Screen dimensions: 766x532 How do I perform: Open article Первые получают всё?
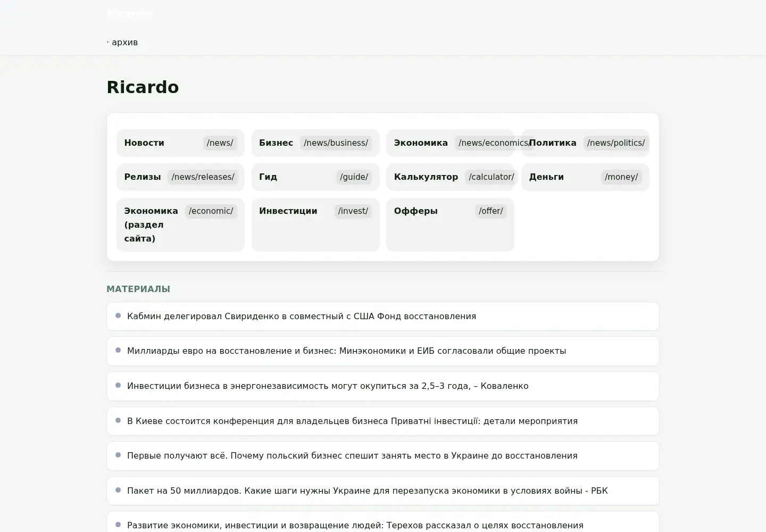tap(383, 456)
